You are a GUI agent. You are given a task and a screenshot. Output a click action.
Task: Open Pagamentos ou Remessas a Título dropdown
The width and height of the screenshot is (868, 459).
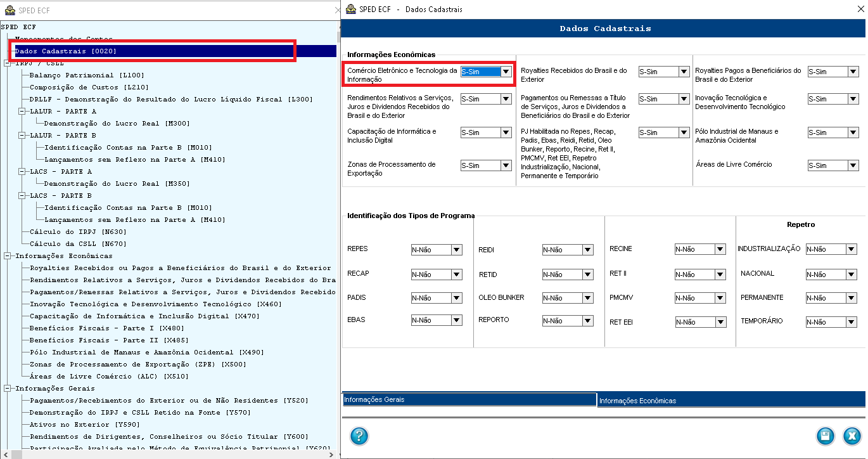[x=684, y=99]
